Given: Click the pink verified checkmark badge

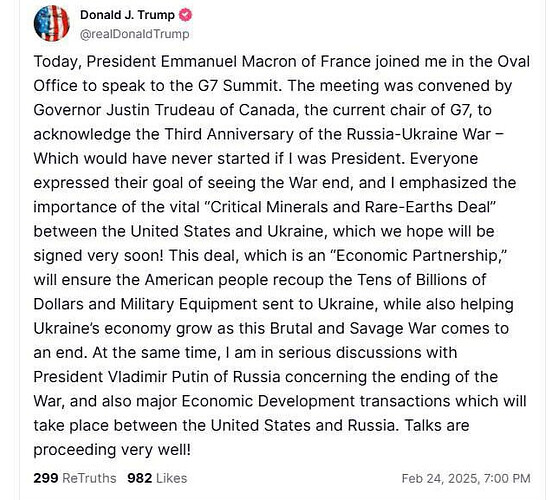Looking at the screenshot, I should coord(185,15).
